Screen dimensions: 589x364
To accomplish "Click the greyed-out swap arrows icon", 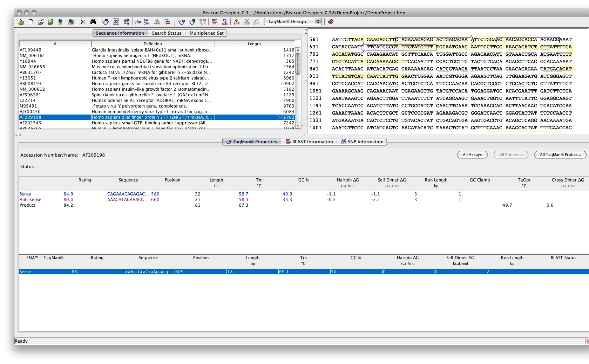I will click(x=157, y=22).
